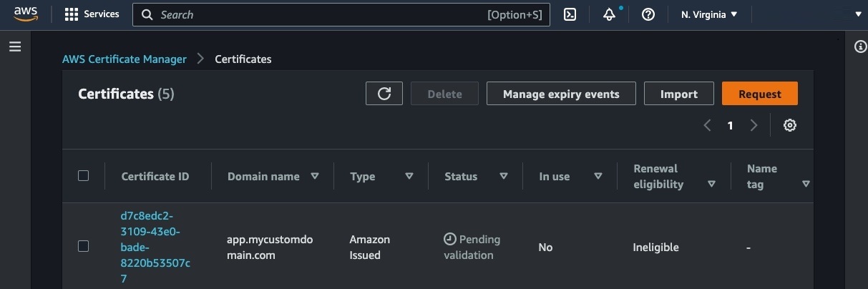This screenshot has width=868, height=289.
Task: Open the account dropdown arrow at top right
Action: 859,14
